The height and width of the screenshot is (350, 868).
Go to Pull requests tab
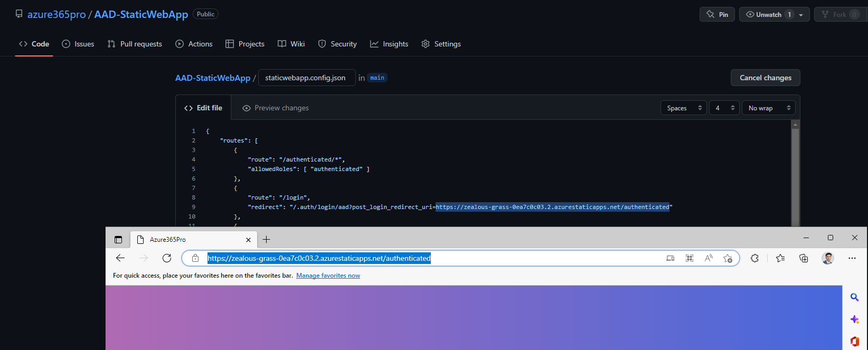[x=135, y=44]
